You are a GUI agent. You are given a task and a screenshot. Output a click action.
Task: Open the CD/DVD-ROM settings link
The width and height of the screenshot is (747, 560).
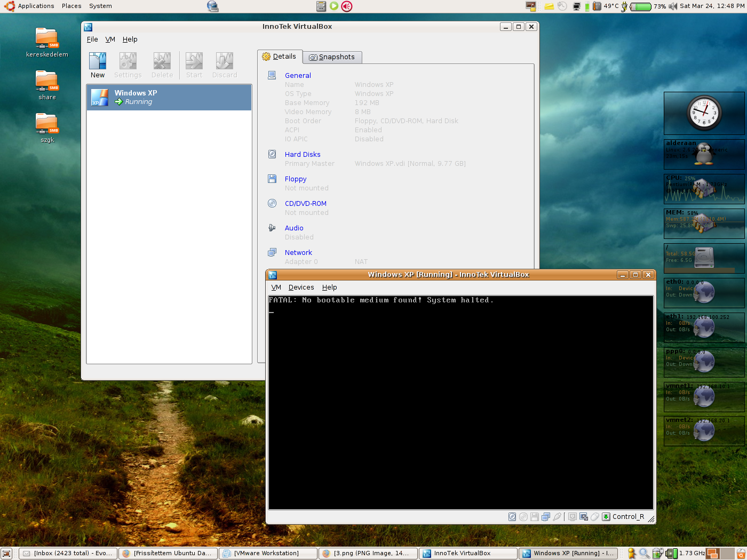point(306,204)
